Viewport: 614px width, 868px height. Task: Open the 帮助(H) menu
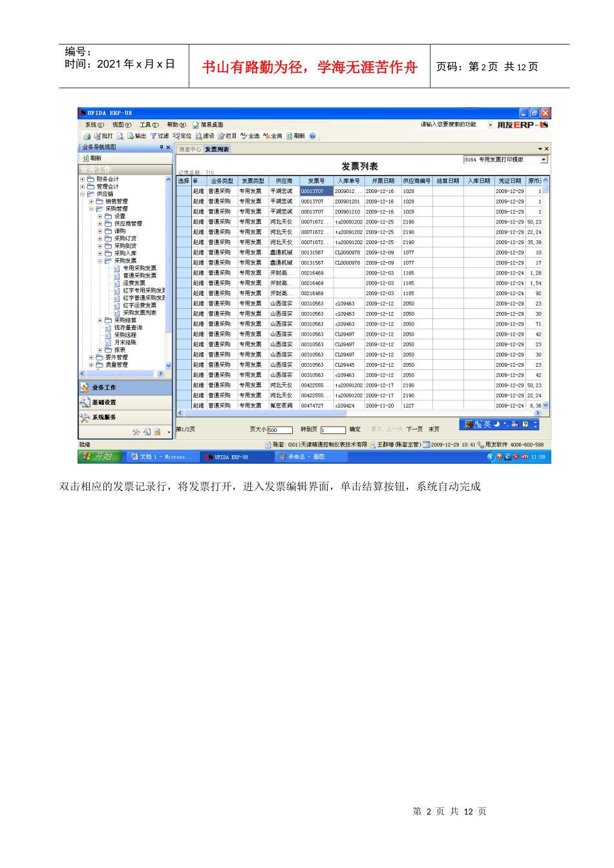click(x=176, y=125)
